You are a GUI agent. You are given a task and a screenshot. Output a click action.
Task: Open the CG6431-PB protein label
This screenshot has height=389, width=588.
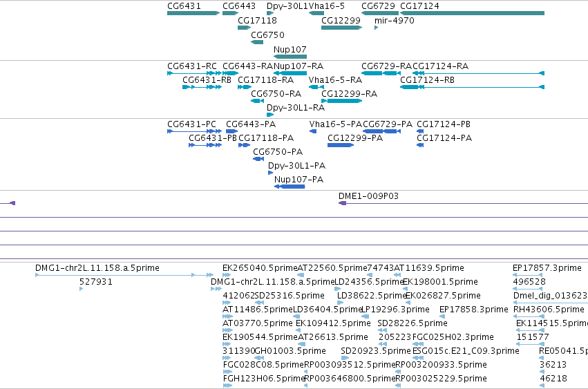(213, 138)
